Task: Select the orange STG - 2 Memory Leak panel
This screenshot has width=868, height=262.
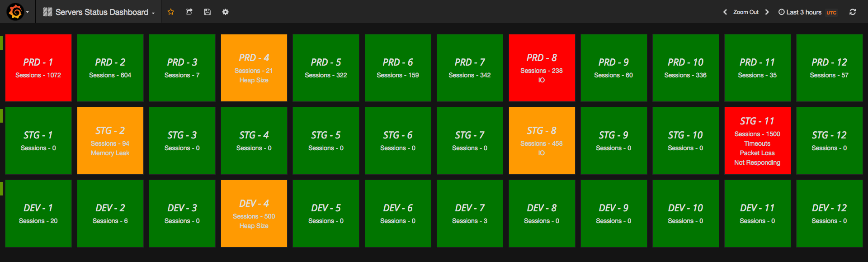Action: point(110,141)
